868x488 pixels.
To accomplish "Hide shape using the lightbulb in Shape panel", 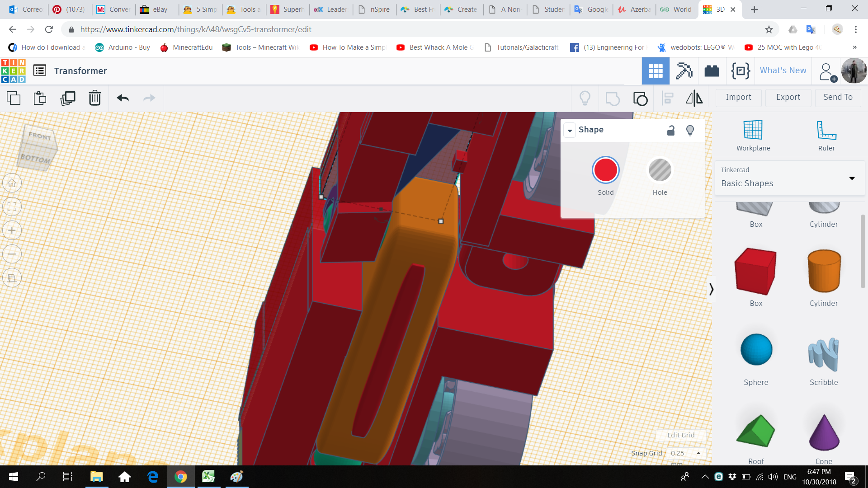I will click(x=690, y=131).
